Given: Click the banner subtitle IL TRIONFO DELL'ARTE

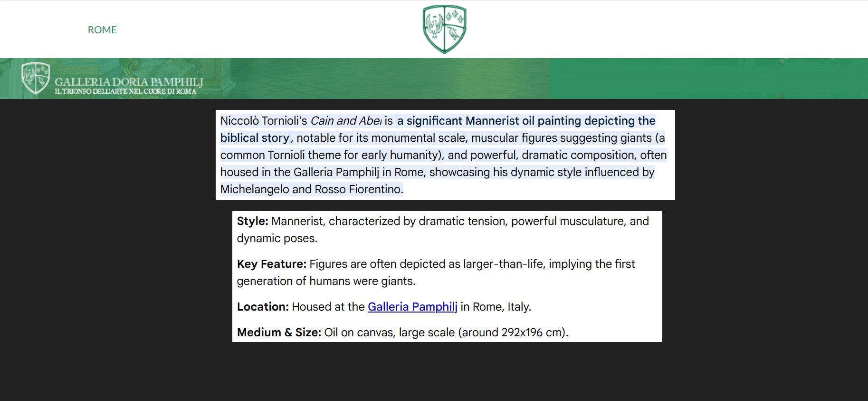Looking at the screenshot, I should (125, 91).
